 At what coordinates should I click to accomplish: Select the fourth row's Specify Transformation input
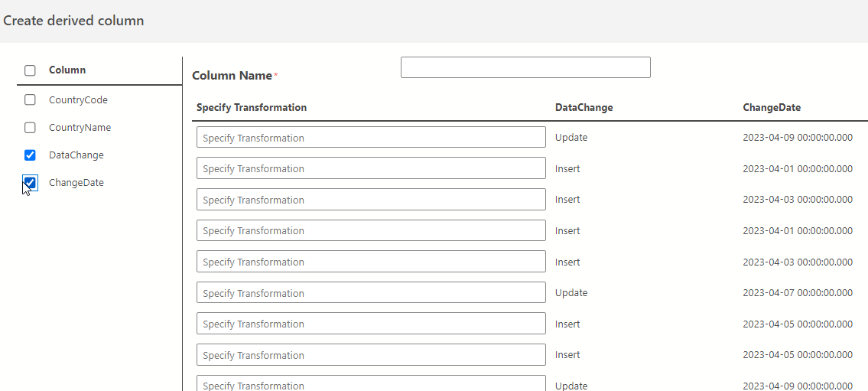click(x=371, y=230)
